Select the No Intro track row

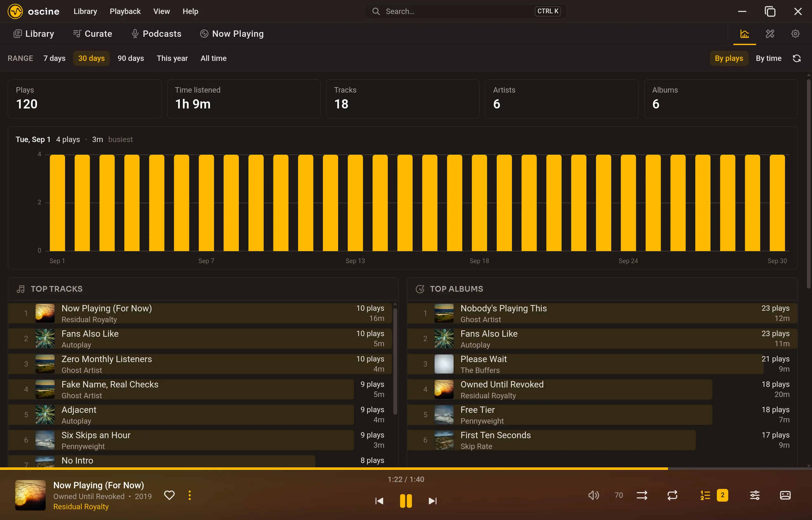point(200,461)
